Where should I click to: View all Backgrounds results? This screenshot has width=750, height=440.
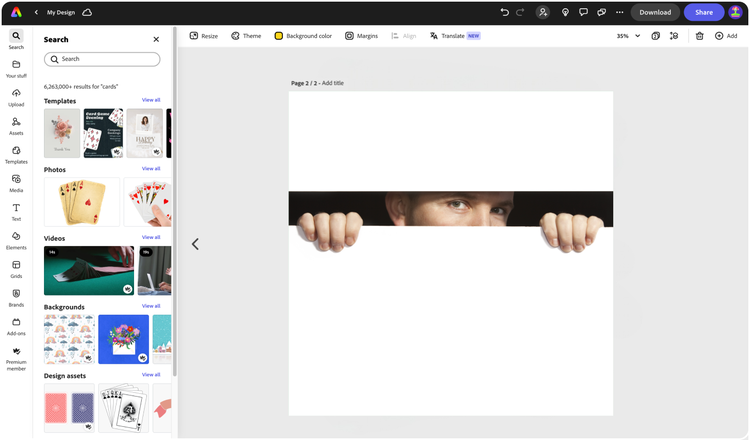151,306
